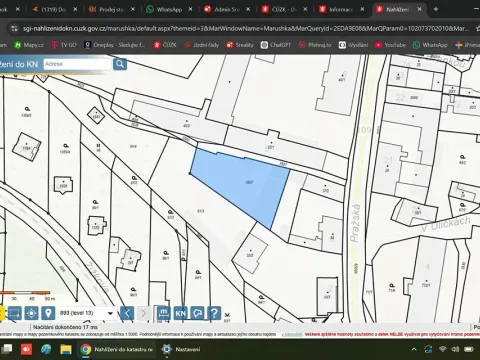Open the help question mark button
Screen dimensions: 480x360
(x=214, y=313)
